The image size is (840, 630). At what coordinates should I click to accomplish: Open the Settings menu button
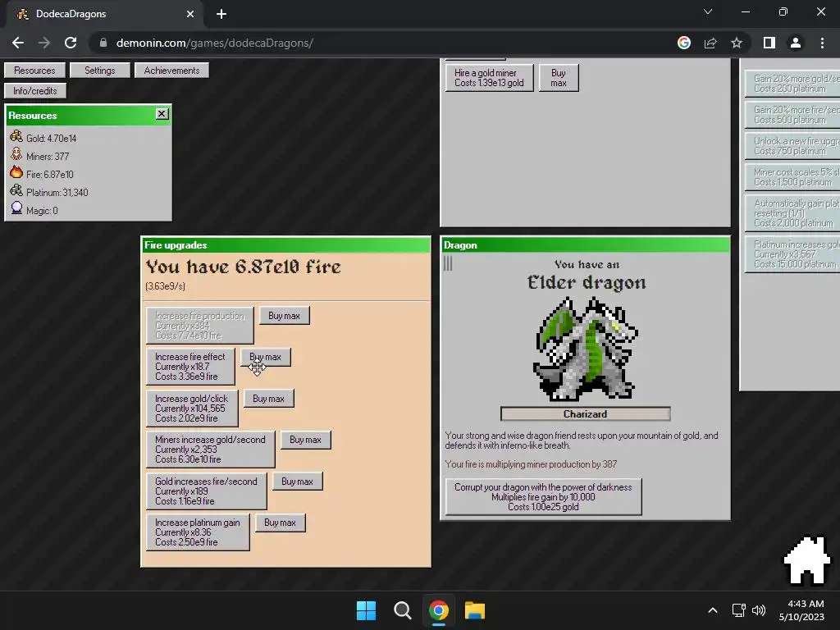coord(99,71)
